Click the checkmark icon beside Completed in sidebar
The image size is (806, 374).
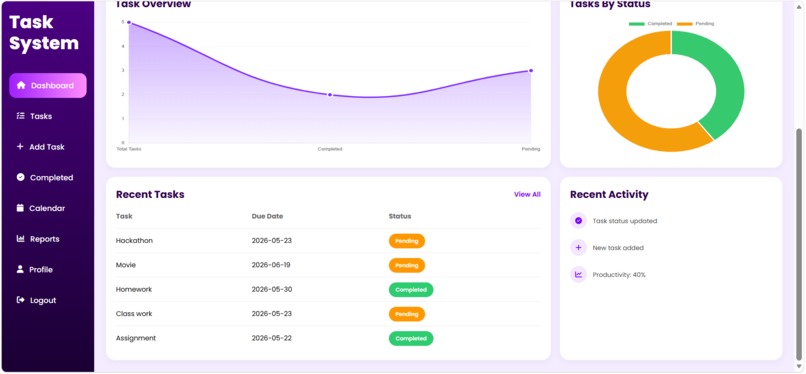21,177
